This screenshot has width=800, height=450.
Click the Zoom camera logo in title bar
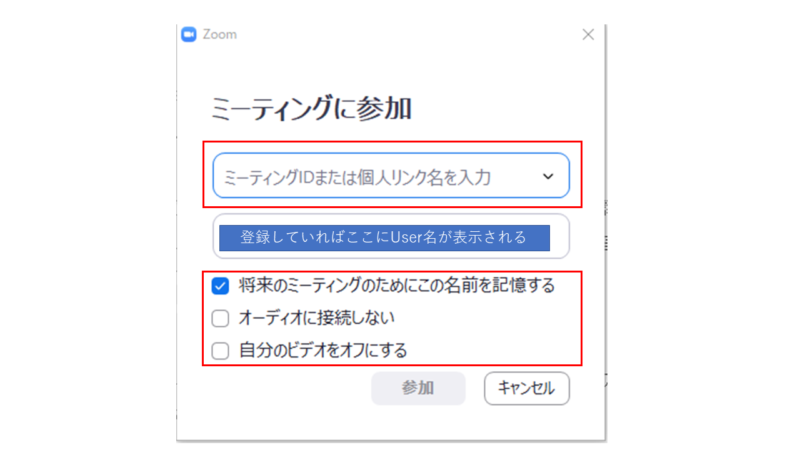point(189,34)
